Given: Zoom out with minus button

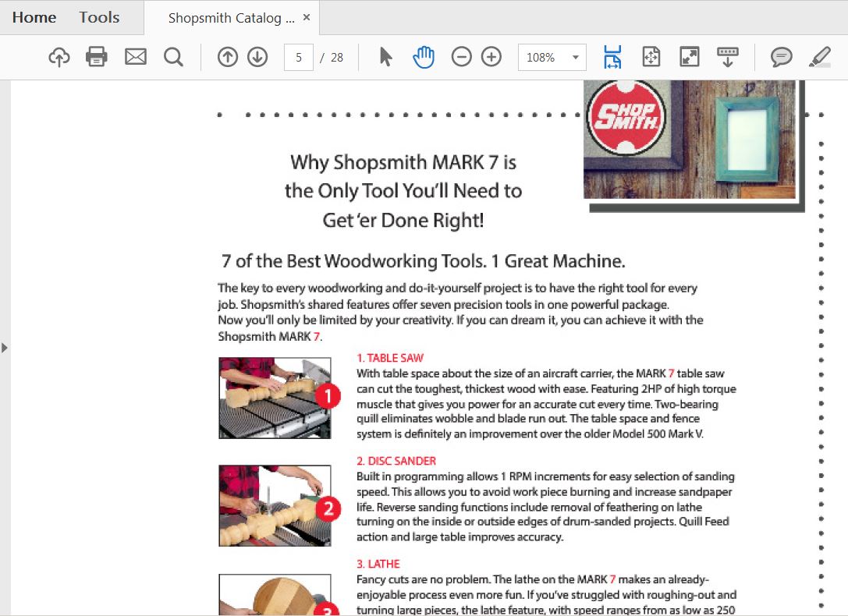Looking at the screenshot, I should tap(461, 57).
